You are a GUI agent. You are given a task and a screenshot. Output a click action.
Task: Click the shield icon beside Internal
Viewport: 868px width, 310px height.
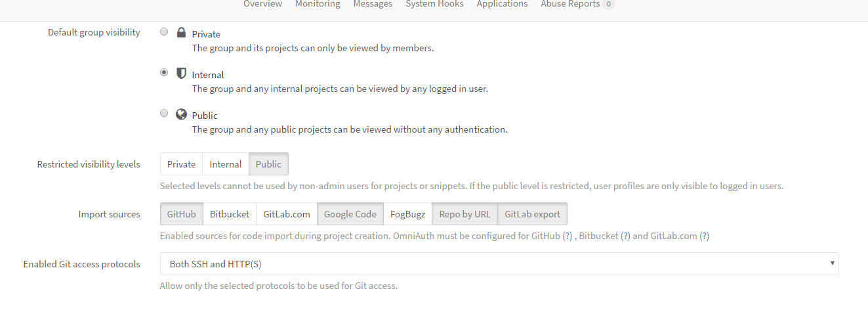click(x=182, y=73)
